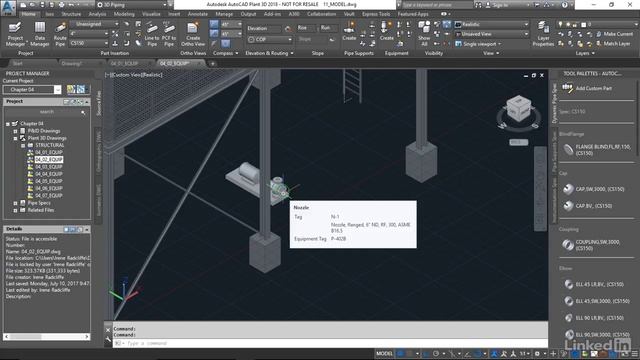
Task: Open the Unsaved View dropdown
Action: click(x=491, y=34)
